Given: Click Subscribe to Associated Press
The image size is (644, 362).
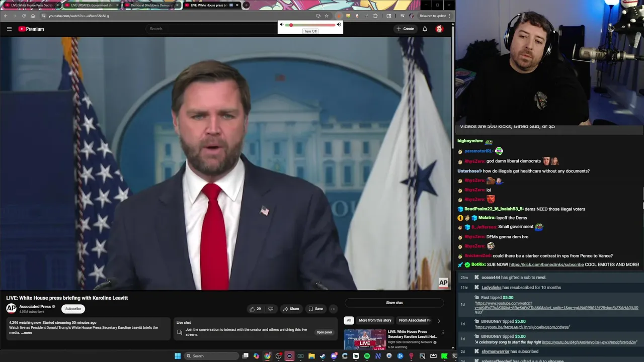Looking at the screenshot, I should pyautogui.click(x=73, y=309).
